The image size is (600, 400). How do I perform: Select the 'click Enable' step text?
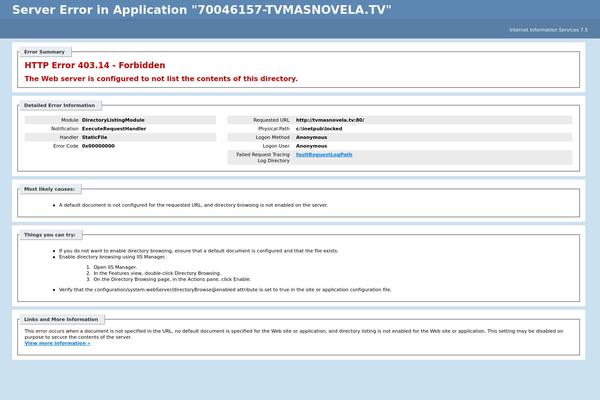[172, 279]
